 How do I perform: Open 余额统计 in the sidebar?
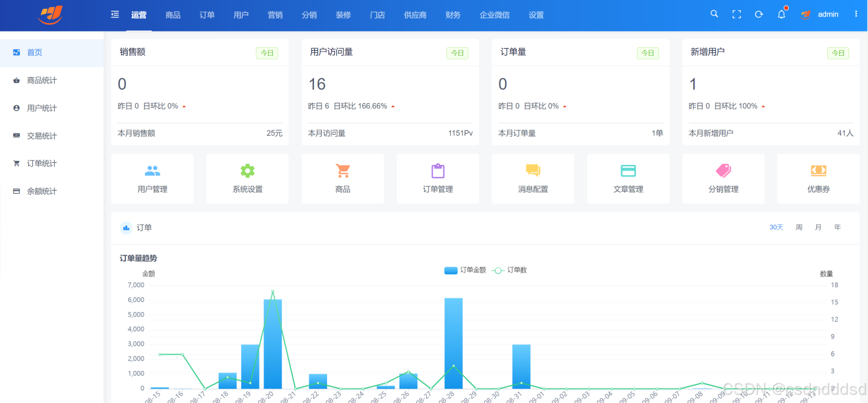click(52, 191)
